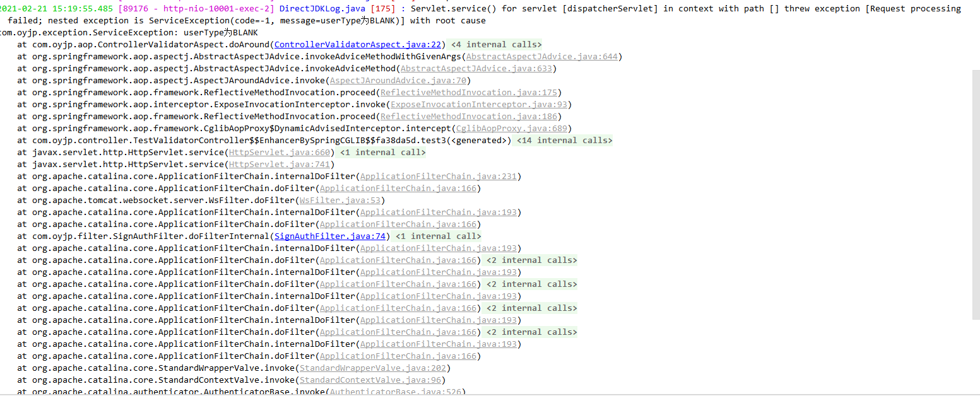
Task: Open the ControllerValidatorAspect.java:22 link
Action: [358, 45]
